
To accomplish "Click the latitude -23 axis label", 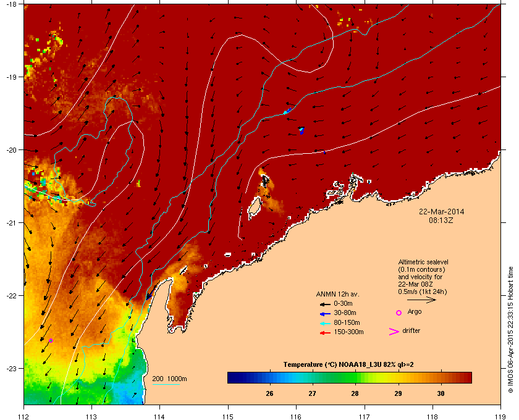I will click(x=11, y=368).
